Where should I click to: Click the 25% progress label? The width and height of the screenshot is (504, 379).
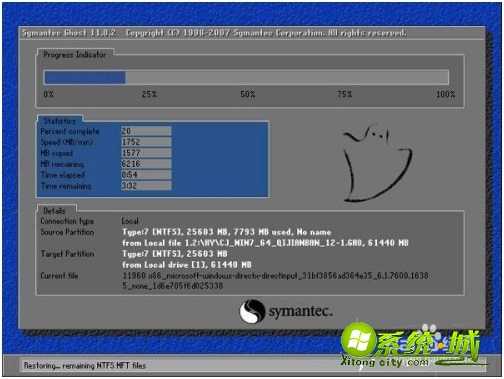pyautogui.click(x=149, y=94)
